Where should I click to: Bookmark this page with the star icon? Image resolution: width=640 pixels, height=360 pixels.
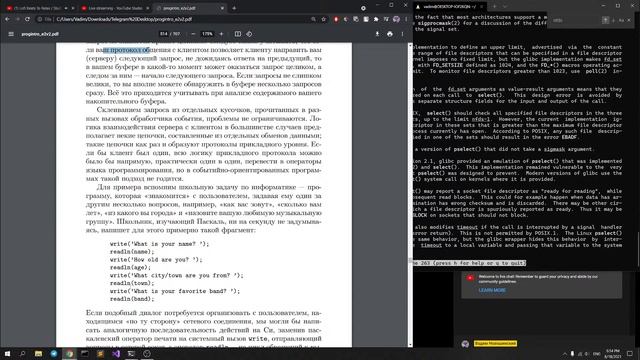coord(324,19)
